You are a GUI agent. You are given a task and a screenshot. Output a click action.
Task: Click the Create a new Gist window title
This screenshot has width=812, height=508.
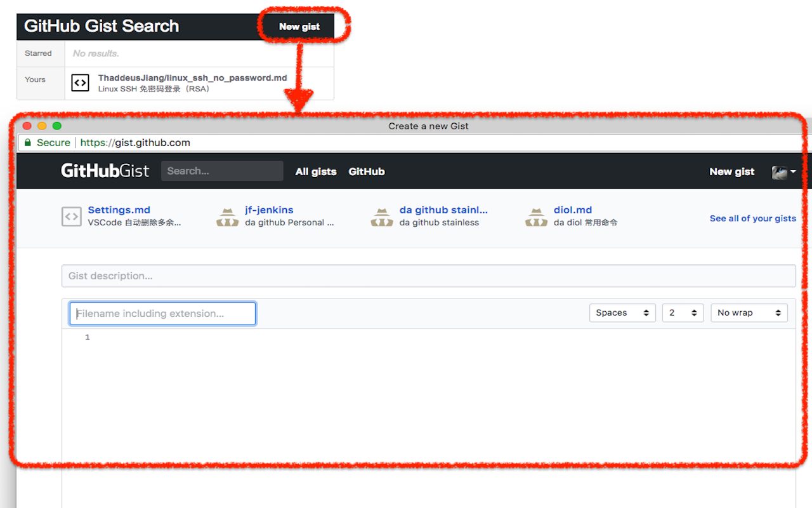click(x=428, y=126)
